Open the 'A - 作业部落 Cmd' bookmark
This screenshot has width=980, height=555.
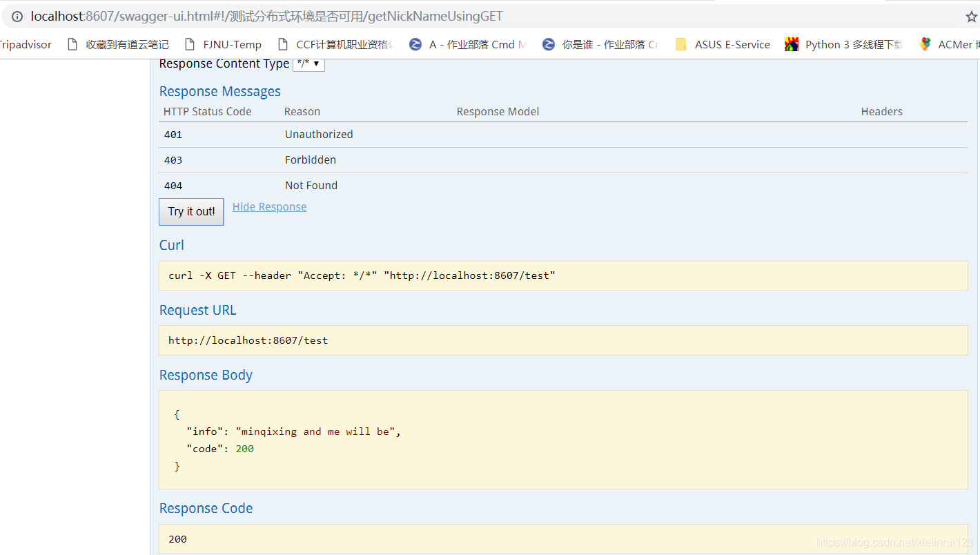tap(468, 44)
